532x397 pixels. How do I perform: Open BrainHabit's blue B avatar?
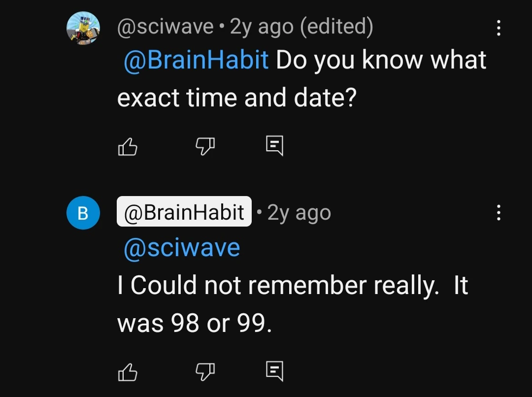[x=83, y=213]
